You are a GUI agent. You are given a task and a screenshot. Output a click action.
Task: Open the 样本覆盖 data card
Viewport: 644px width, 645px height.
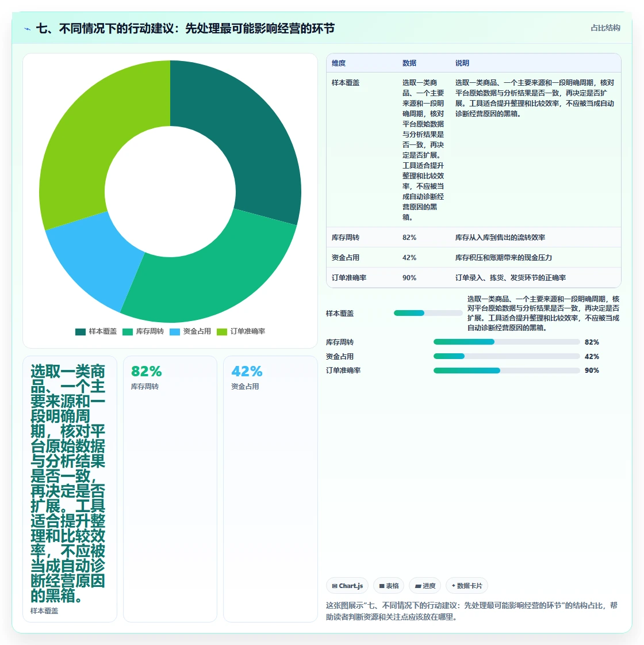(70, 489)
